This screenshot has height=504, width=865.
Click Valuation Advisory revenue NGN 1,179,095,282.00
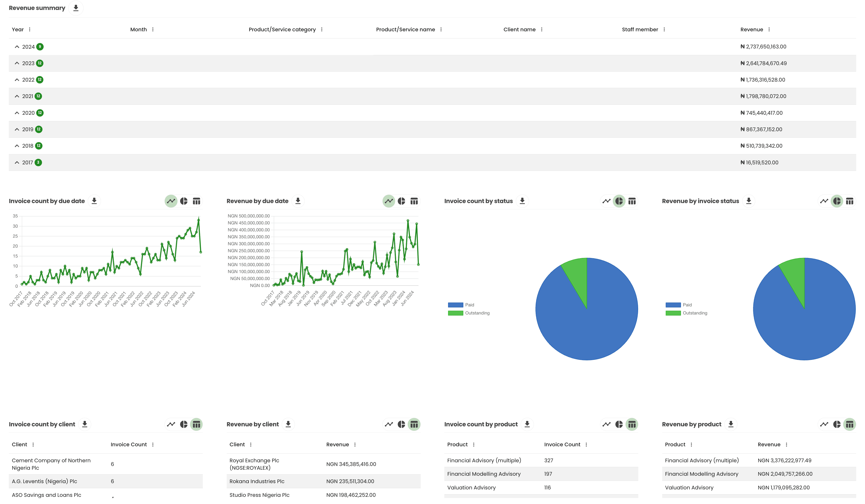pos(784,488)
